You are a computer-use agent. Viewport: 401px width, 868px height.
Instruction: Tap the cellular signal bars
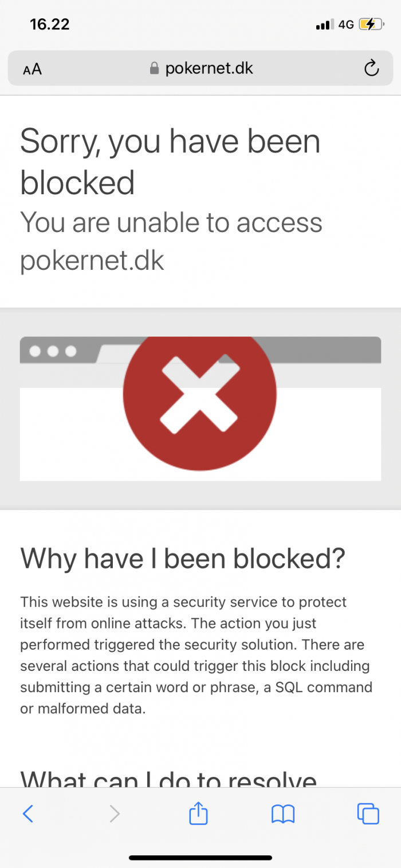click(324, 25)
